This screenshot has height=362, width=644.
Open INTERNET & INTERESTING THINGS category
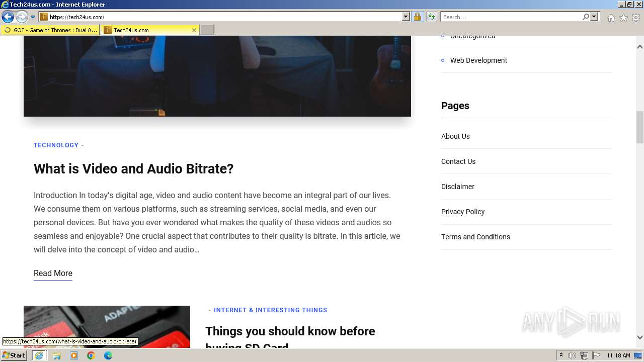pos(270,310)
